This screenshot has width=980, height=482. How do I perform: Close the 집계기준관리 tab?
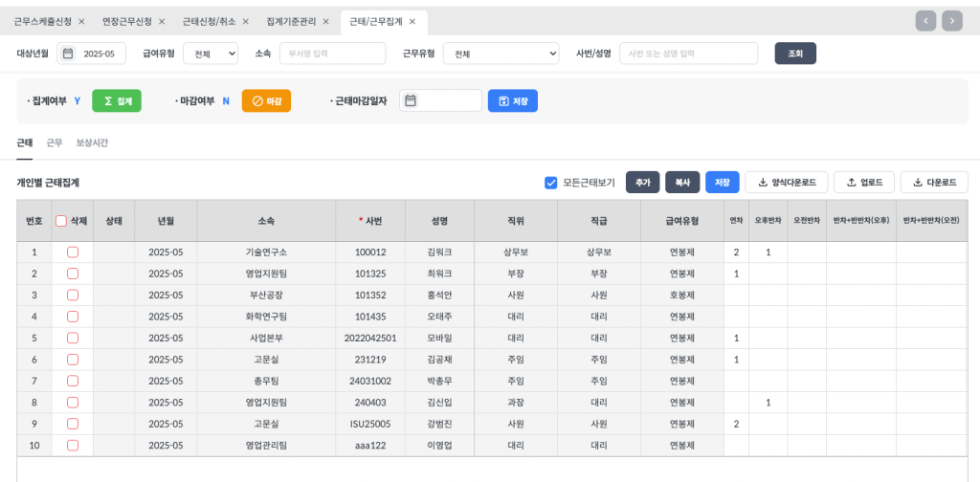pyautogui.click(x=325, y=22)
